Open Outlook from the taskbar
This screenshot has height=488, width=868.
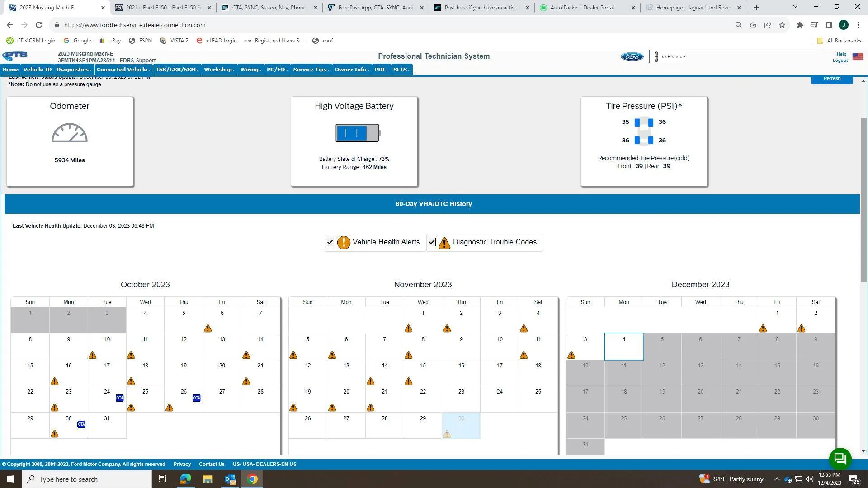(230, 479)
